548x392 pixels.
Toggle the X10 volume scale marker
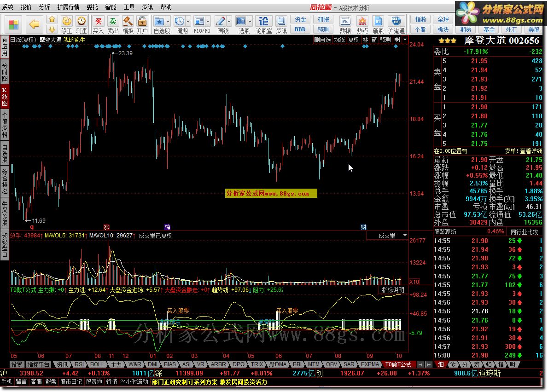point(414,282)
